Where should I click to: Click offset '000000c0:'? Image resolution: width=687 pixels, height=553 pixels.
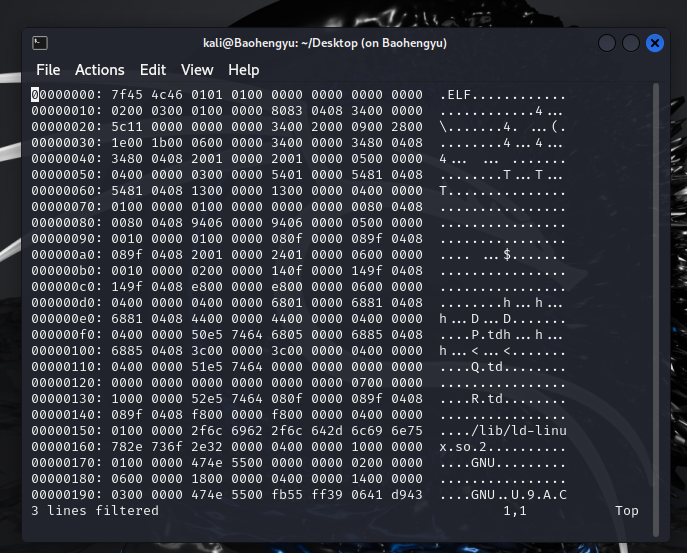point(67,287)
